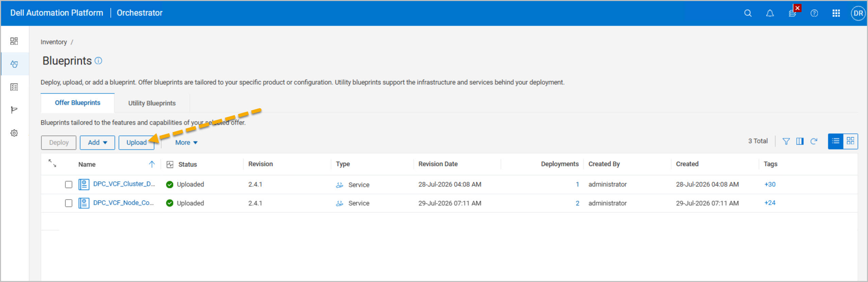Open deployments count 2 link
868x282 pixels.
tap(577, 203)
